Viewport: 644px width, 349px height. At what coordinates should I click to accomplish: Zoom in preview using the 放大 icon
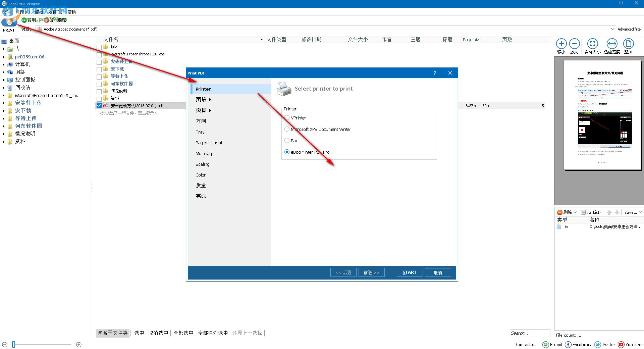[x=575, y=44]
